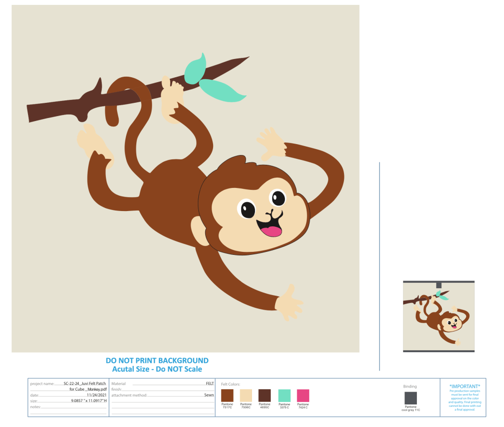The image size is (504, 427).
Task: Click the 11/24/2021 date value
Action: (96, 395)
